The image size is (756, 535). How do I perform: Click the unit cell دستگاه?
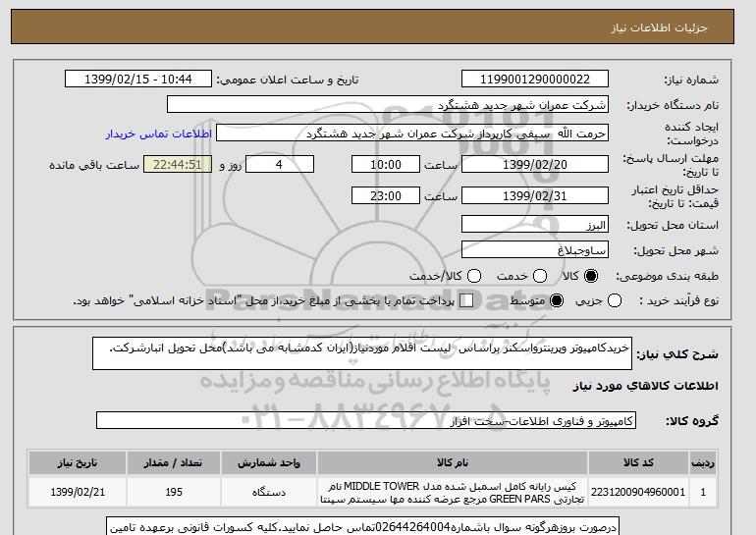click(269, 492)
